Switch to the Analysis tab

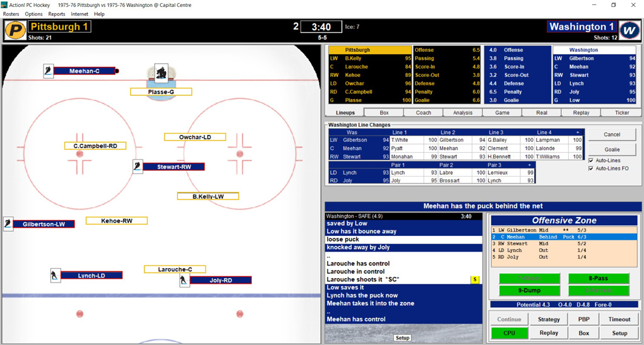pos(462,113)
